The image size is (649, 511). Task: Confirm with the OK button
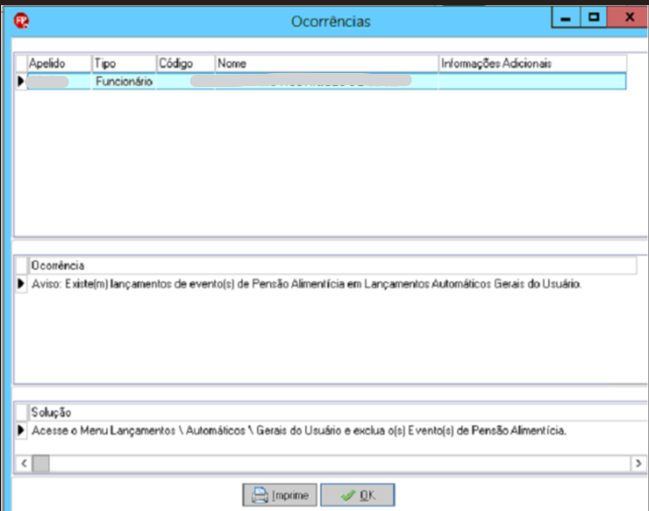point(358,495)
